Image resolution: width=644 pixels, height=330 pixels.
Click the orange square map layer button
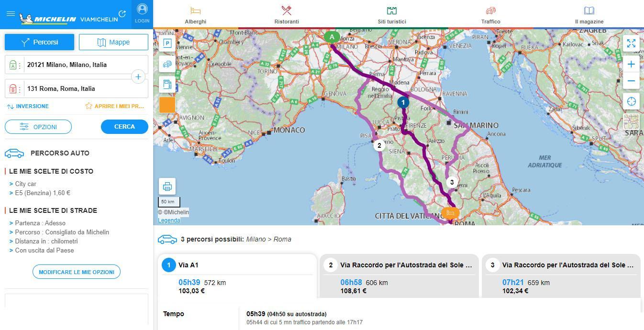[x=167, y=105]
